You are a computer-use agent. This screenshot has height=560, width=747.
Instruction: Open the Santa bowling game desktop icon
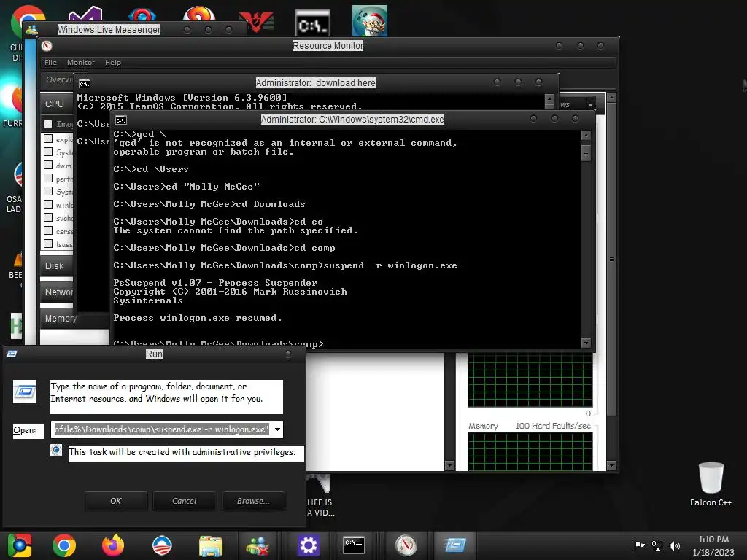click(x=370, y=21)
